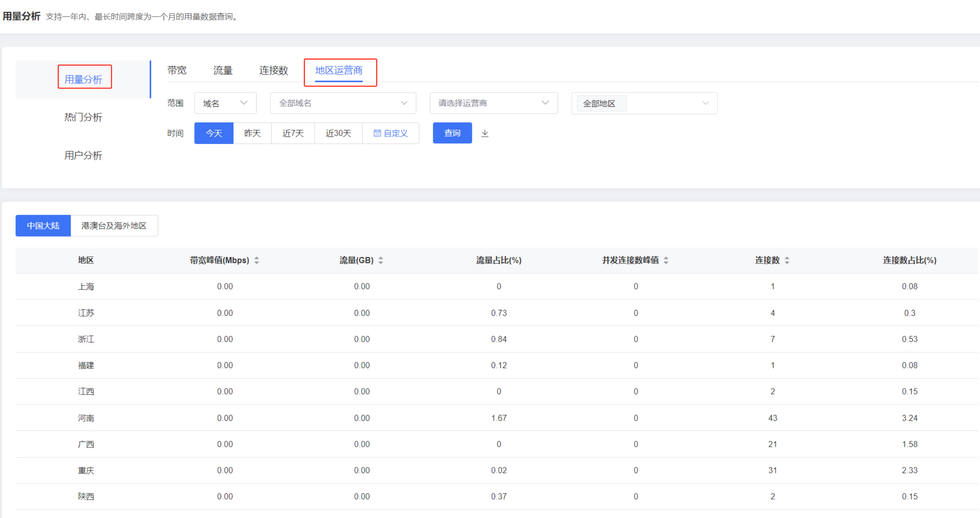Show the 港澳台及海外地区 data
This screenshot has width=980, height=518.
pos(114,226)
